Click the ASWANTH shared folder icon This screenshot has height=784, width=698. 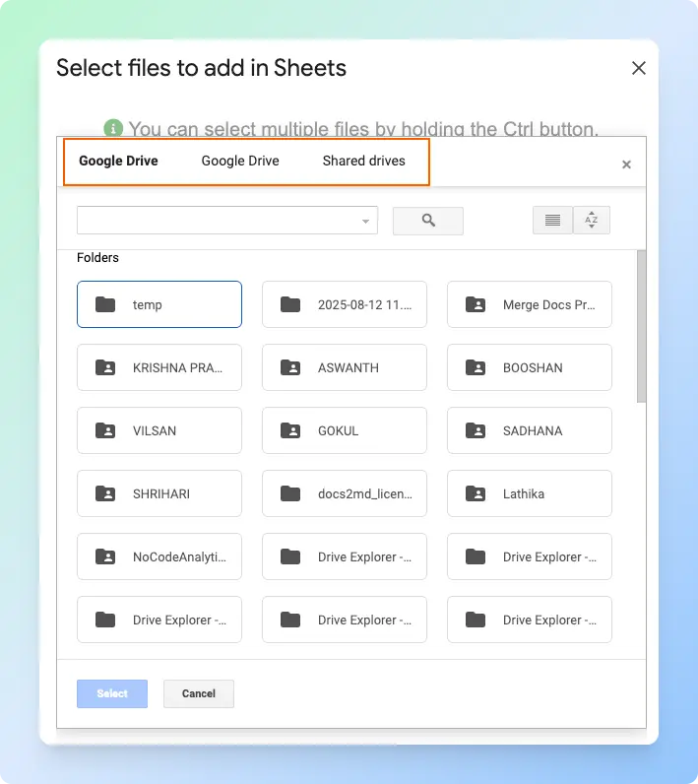(290, 367)
